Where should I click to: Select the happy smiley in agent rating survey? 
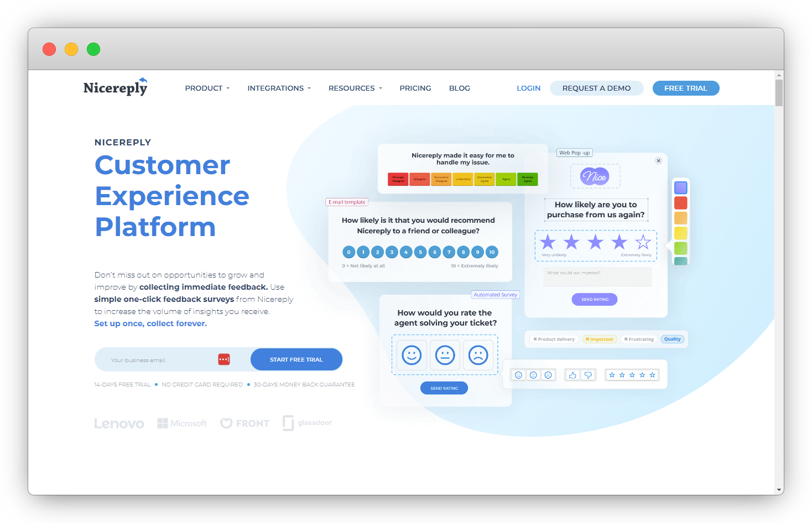pos(412,355)
